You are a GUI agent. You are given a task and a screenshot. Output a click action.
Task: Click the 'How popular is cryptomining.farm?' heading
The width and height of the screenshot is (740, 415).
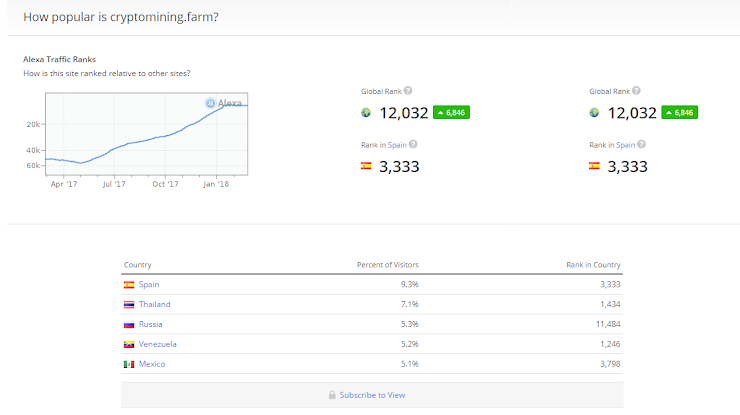coord(121,17)
